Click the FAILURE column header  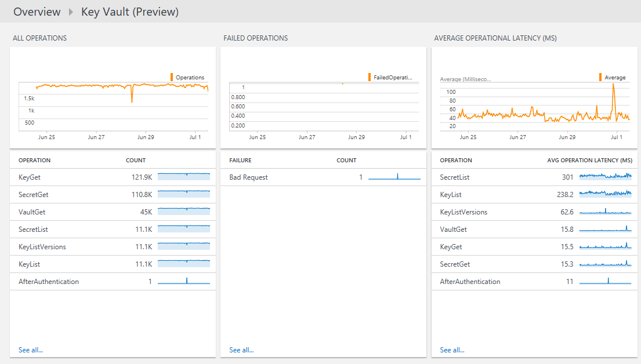[240, 160]
